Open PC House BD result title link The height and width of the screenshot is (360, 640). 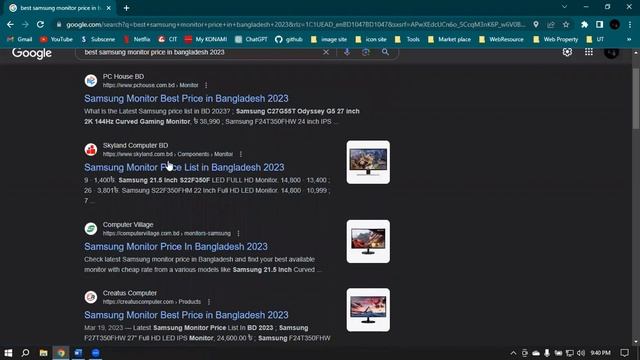pos(186,98)
